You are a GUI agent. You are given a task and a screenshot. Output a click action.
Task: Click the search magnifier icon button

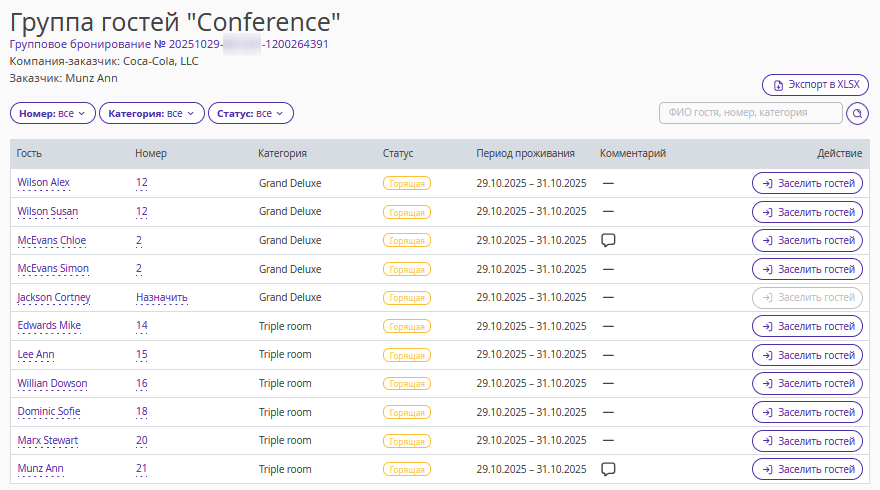click(857, 114)
